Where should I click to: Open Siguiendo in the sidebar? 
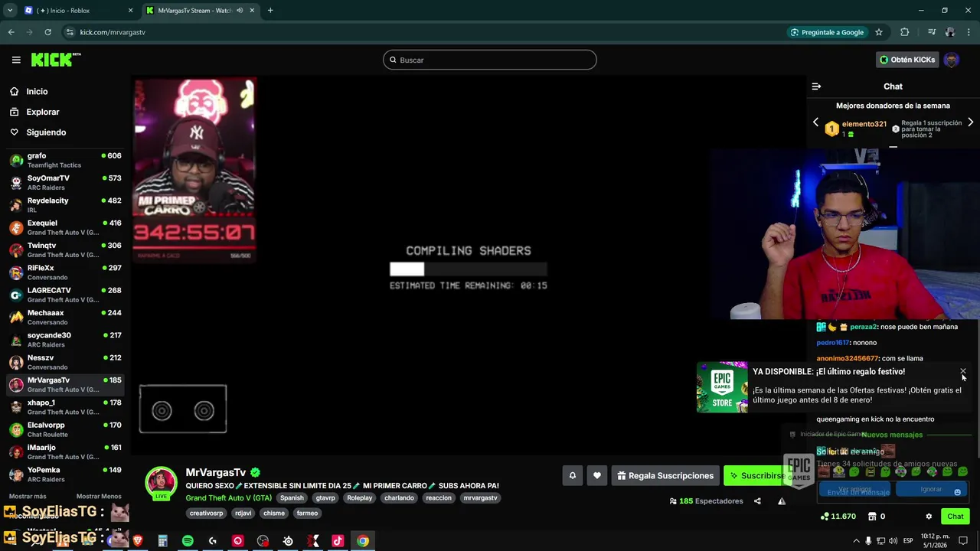coord(46,132)
